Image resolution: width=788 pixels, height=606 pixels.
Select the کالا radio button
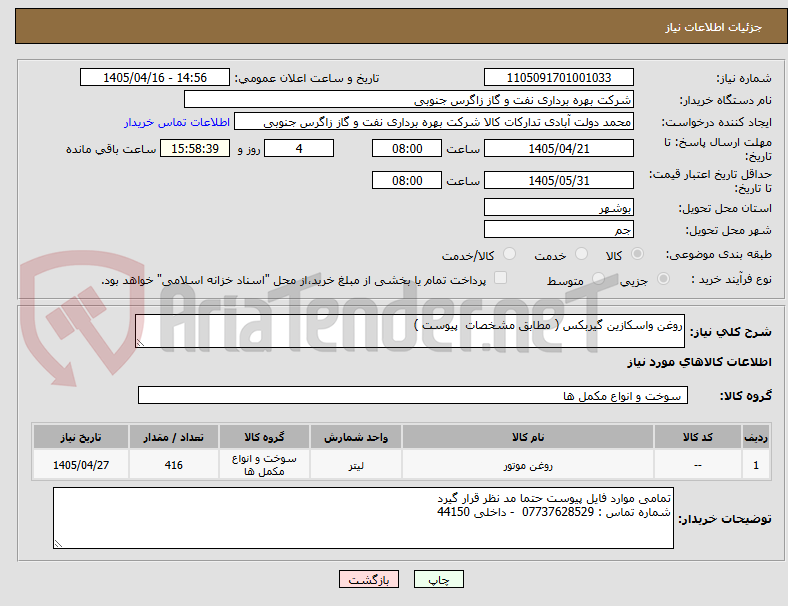(x=637, y=254)
